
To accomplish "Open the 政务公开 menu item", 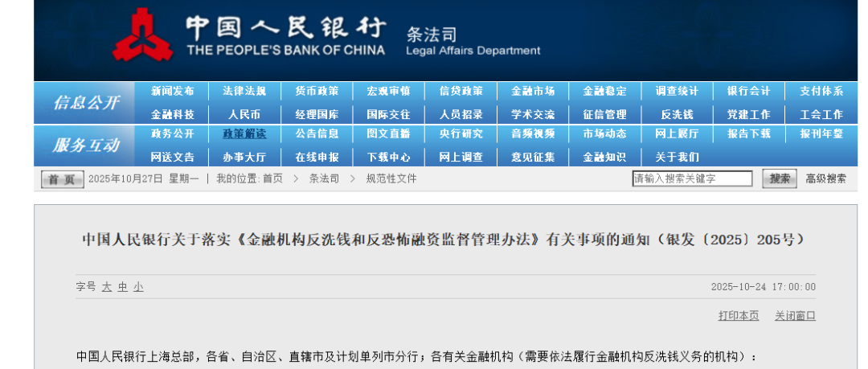I will [173, 133].
